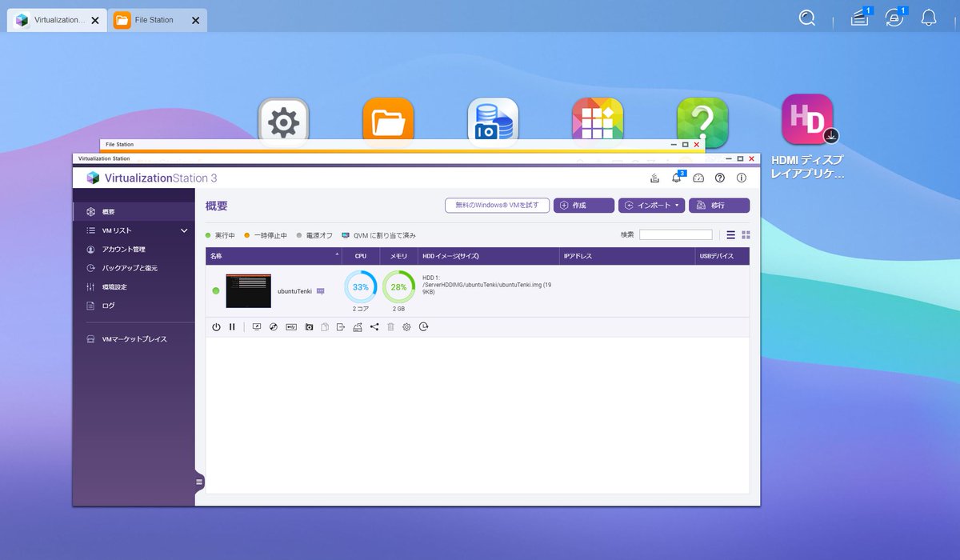Open the help question mark in Virtualization Station
The height and width of the screenshot is (560, 960).
[720, 178]
